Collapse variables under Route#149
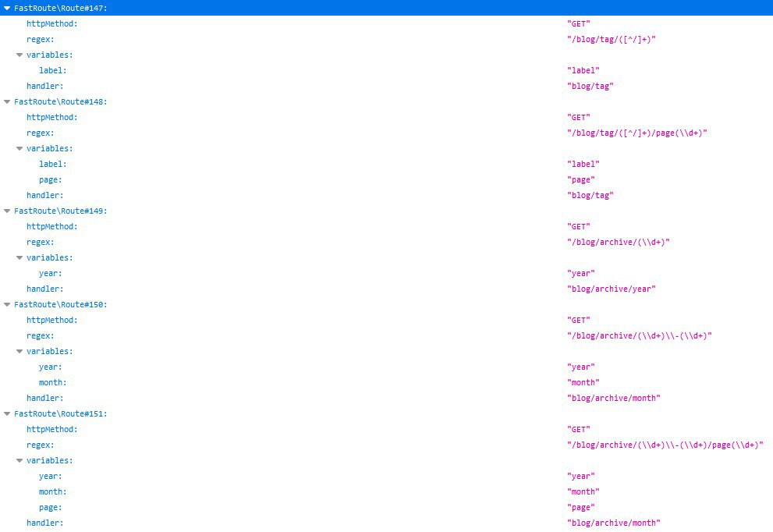The height and width of the screenshot is (532, 773). coord(20,258)
